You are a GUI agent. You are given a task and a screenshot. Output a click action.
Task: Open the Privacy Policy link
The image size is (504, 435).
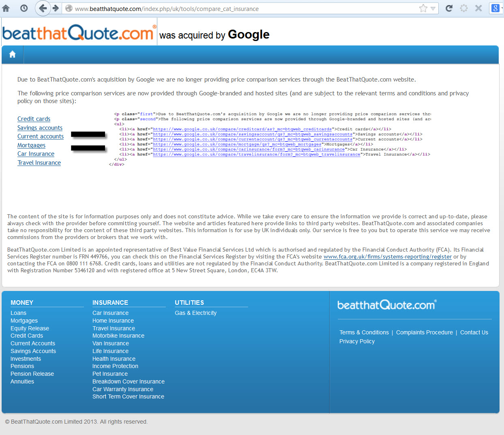[x=357, y=341]
